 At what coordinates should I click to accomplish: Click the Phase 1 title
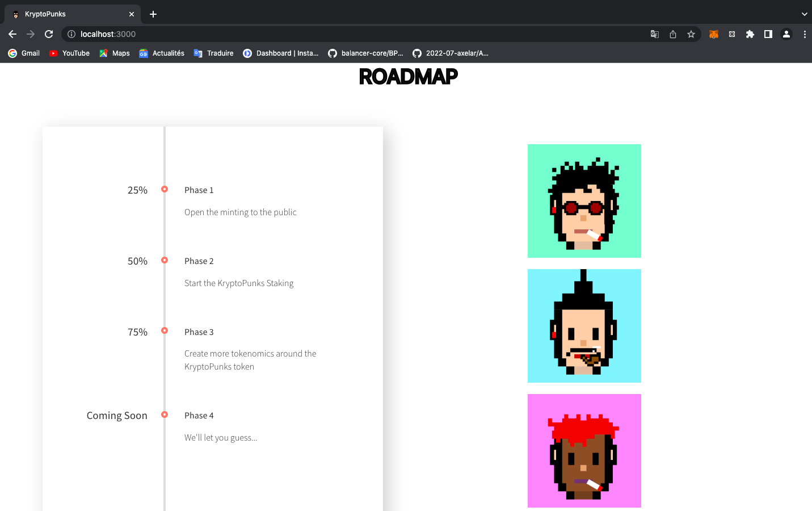(x=199, y=190)
